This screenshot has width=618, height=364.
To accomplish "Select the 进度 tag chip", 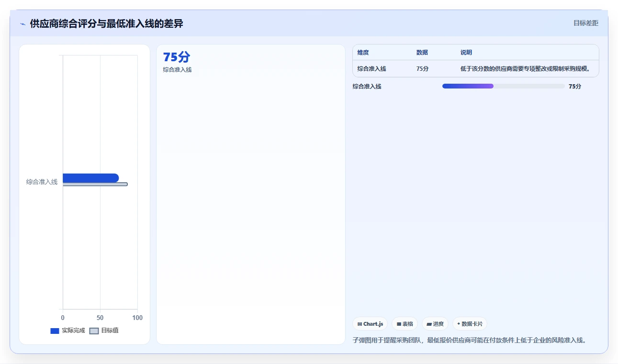I will [435, 324].
